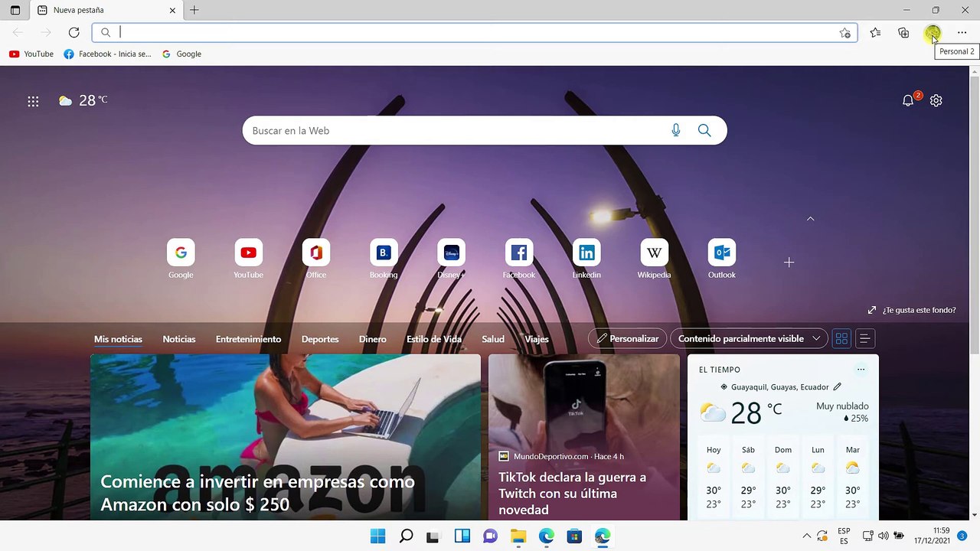Switch feed to list view
This screenshot has width=980, height=551.
point(864,338)
